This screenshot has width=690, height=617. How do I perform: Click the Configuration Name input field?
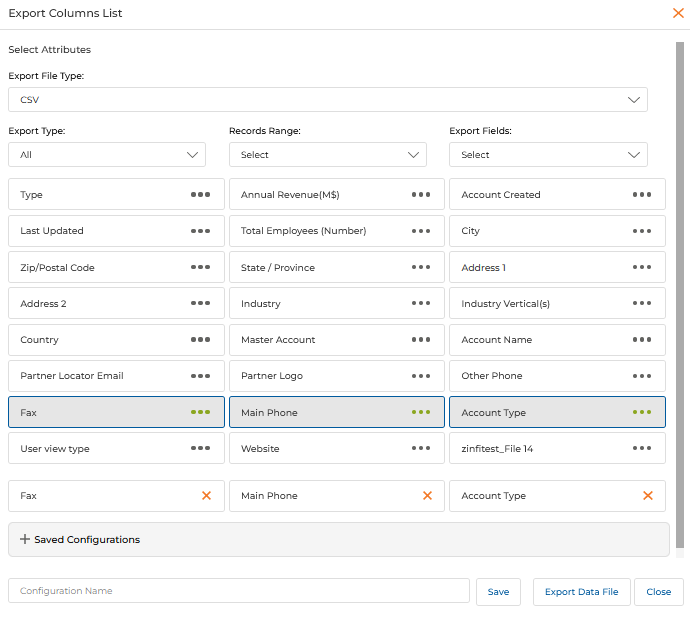point(239,591)
